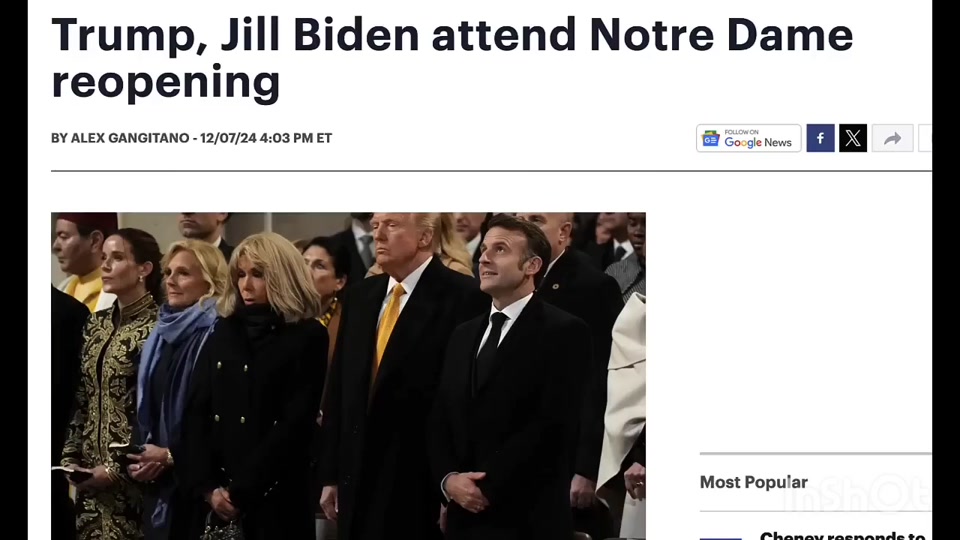This screenshot has height=540, width=960.
Task: Open the 'Cheney responds to' story
Action: 842,535
